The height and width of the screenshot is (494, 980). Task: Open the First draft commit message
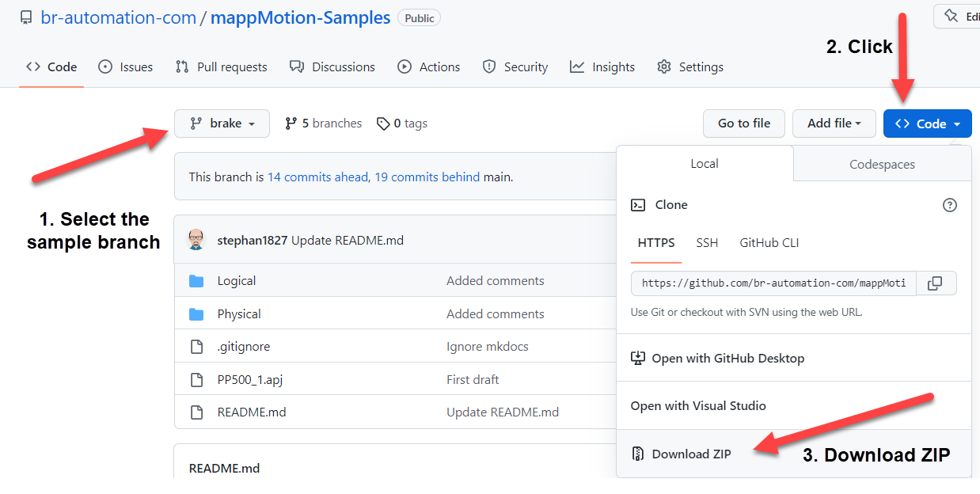click(473, 380)
